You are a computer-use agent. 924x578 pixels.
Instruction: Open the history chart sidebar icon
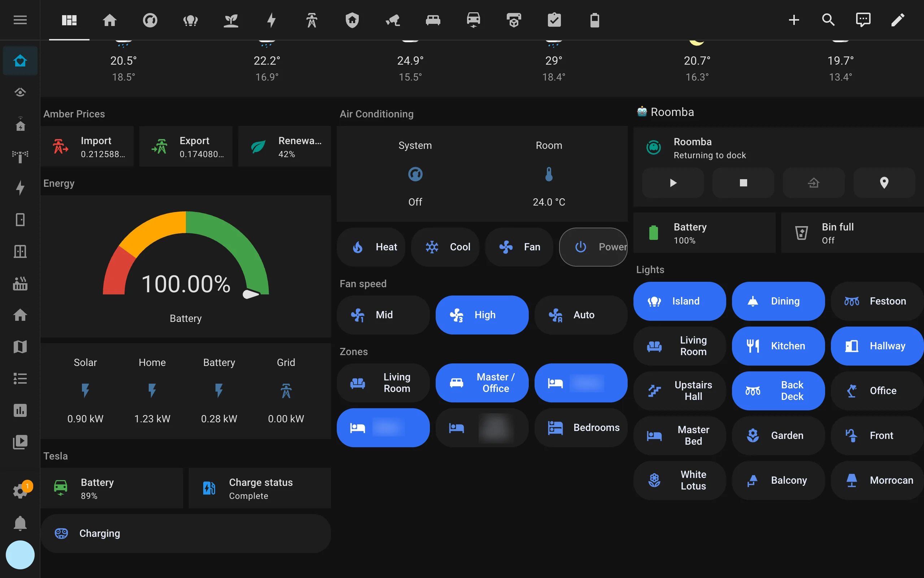[20, 410]
